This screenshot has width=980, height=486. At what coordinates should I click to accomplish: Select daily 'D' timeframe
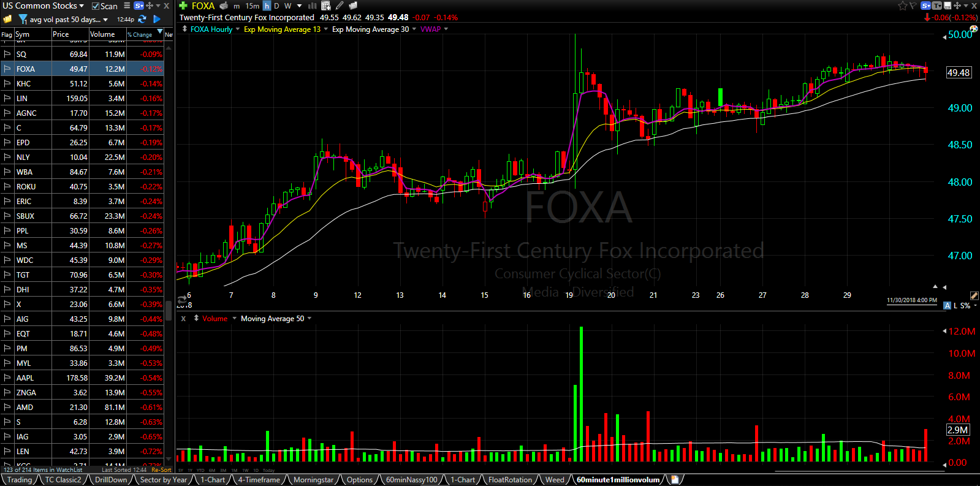click(x=276, y=6)
